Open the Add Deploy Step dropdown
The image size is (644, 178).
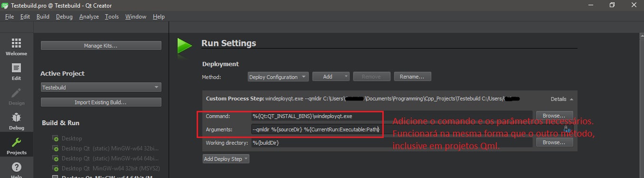(226, 159)
